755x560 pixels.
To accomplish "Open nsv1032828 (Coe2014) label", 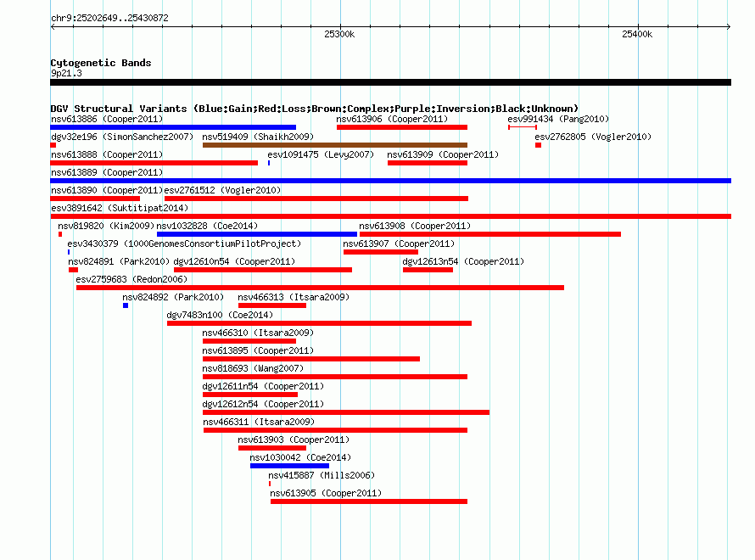I will click(x=207, y=226).
